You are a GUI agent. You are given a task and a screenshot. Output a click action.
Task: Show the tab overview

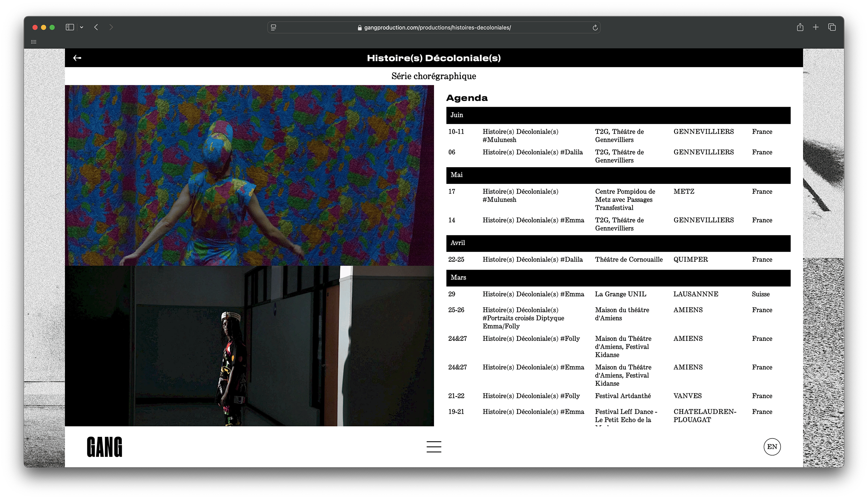(832, 27)
